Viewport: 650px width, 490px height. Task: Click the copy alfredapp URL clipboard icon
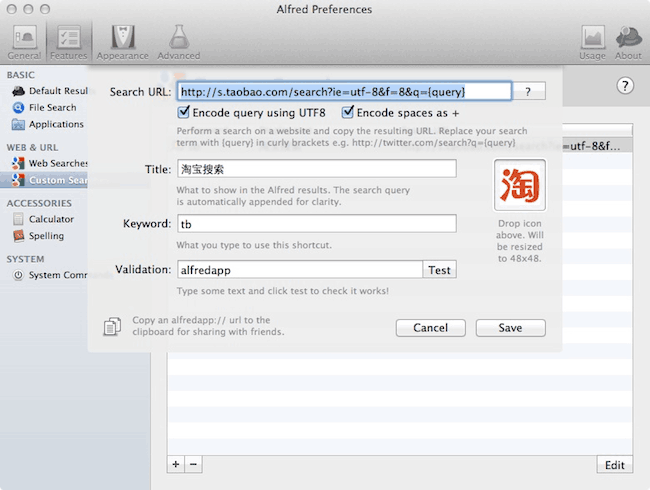(x=112, y=326)
